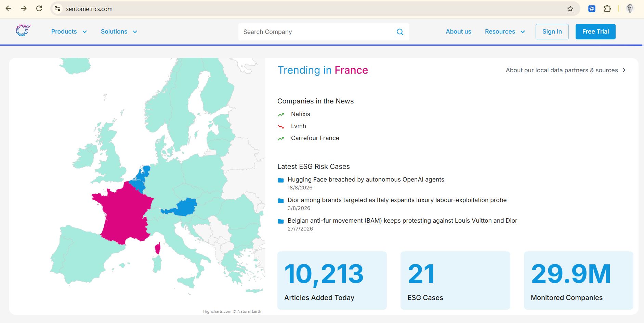The width and height of the screenshot is (644, 323).
Task: Click the browser forward arrow
Action: point(24,9)
